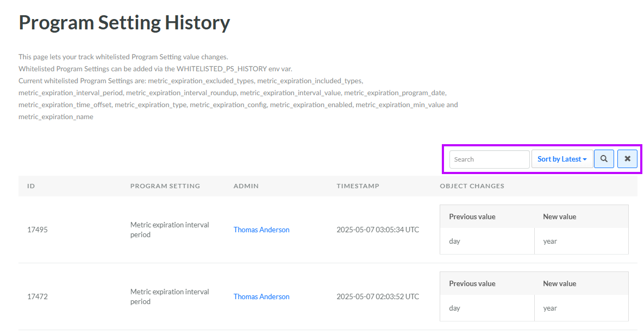
Task: Click the Admin column header
Action: [x=246, y=186]
